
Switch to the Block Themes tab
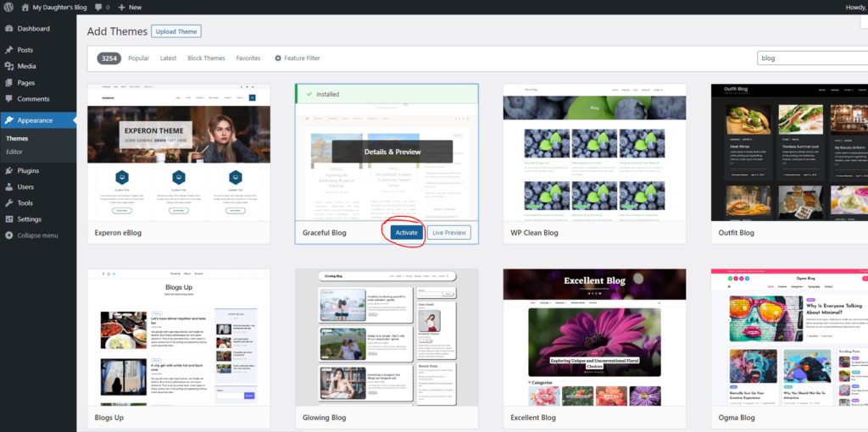[206, 58]
